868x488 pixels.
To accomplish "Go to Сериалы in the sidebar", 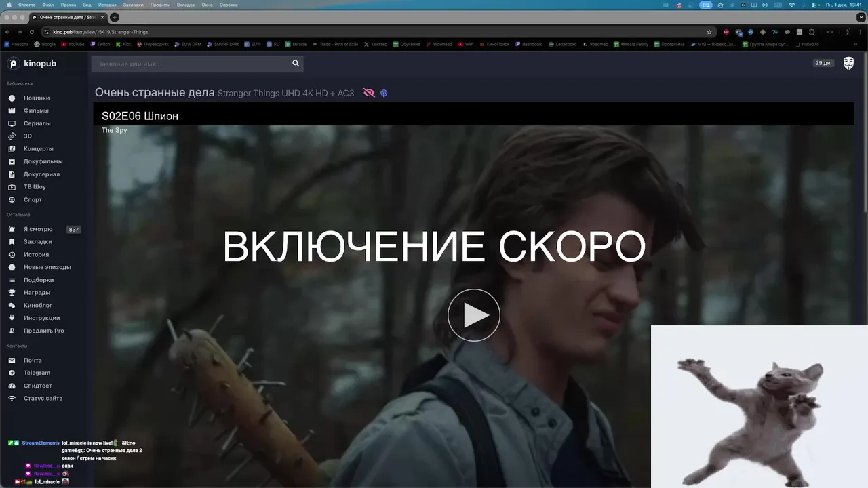I will pos(37,123).
